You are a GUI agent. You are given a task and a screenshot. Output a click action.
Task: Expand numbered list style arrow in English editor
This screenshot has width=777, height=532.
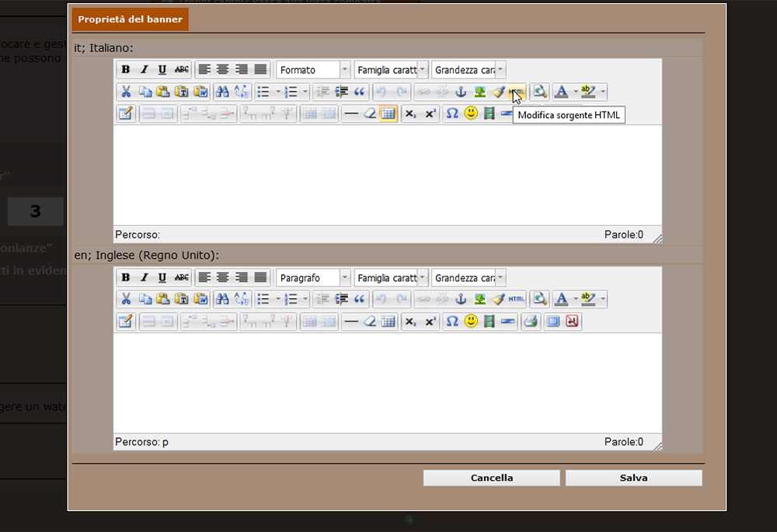pos(305,299)
